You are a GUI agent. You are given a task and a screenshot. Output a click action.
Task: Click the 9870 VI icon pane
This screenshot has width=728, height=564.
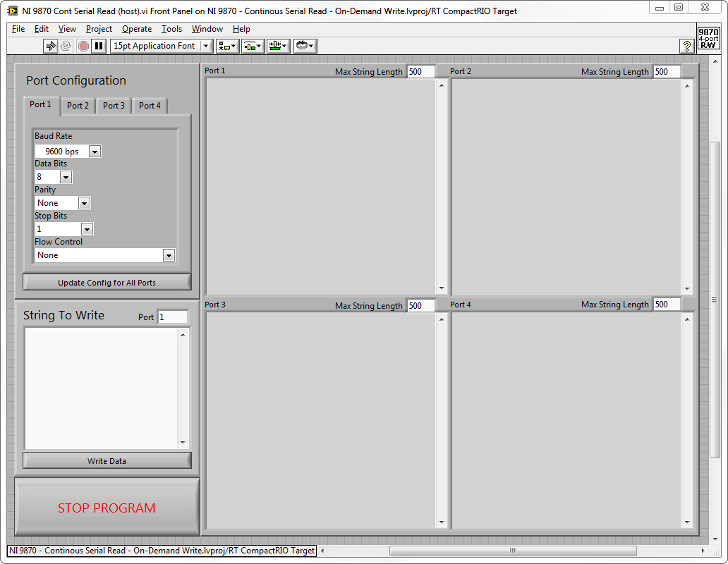click(708, 38)
